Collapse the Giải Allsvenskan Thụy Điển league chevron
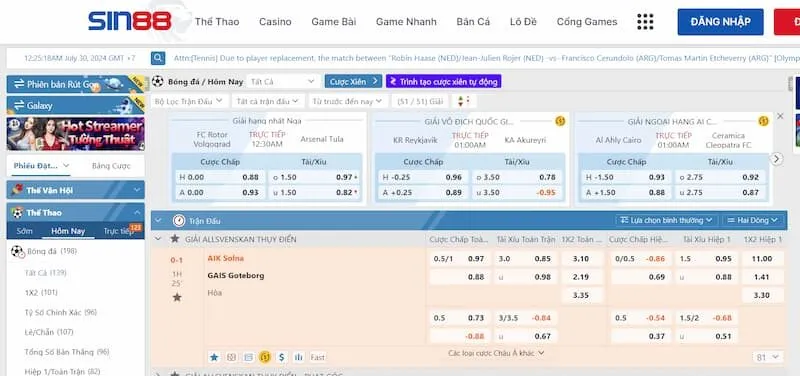This screenshot has height=376, width=800. [x=158, y=239]
